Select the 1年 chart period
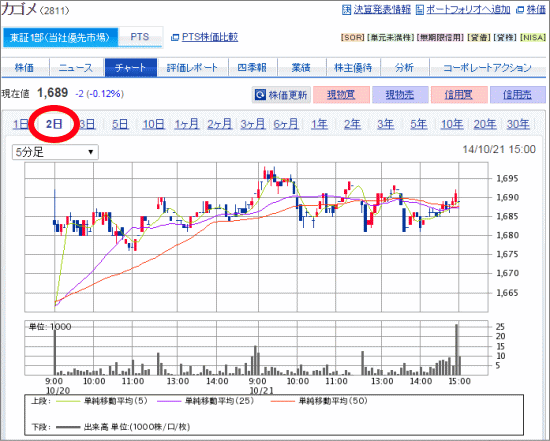This screenshot has width=550, height=441. click(x=320, y=124)
